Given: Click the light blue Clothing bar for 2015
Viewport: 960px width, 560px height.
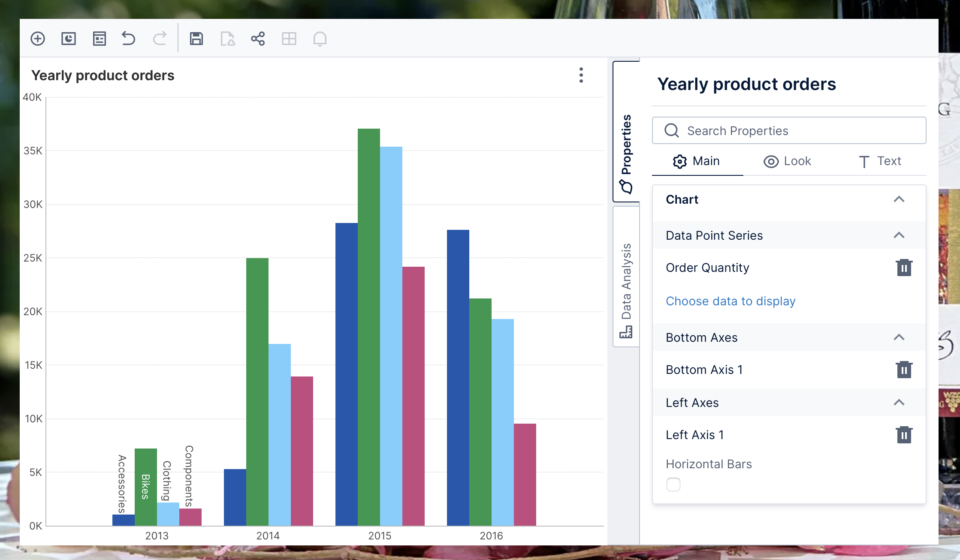Looking at the screenshot, I should [x=391, y=336].
